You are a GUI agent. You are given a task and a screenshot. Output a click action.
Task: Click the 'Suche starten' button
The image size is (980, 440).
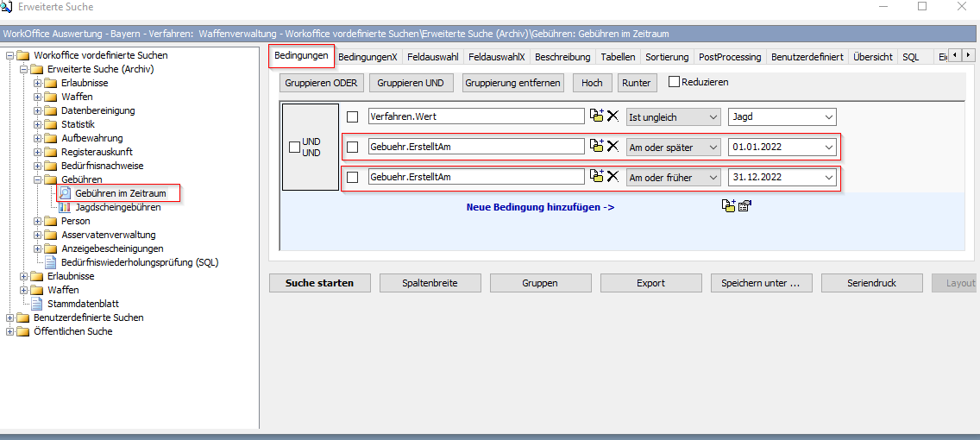click(x=320, y=283)
